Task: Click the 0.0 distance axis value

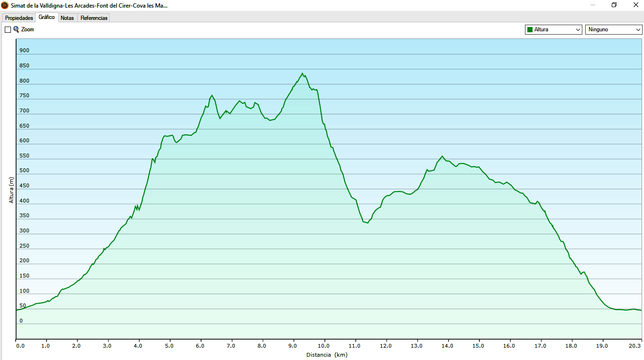Action: 20,346
